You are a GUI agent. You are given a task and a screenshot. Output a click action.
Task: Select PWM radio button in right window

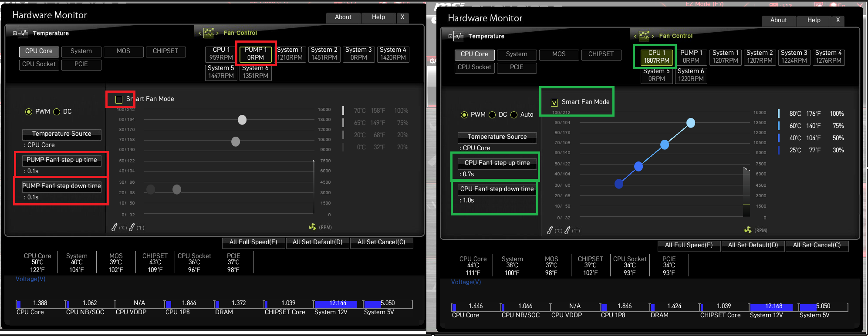click(464, 115)
